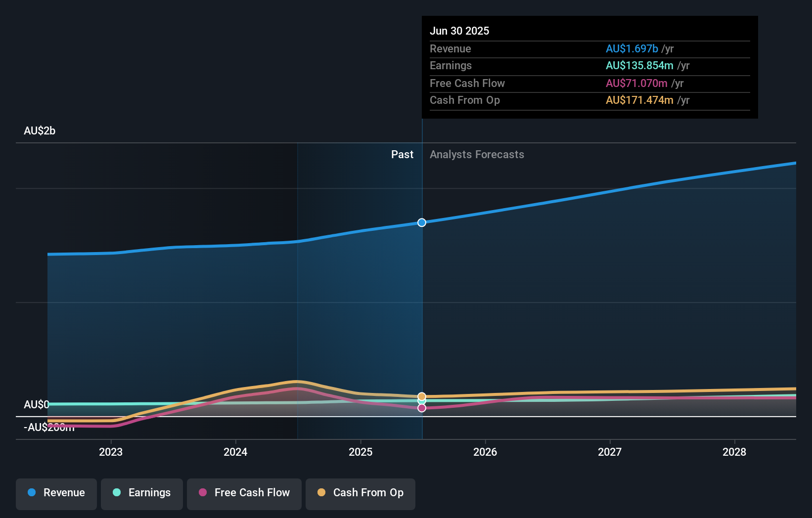Viewport: 812px width, 518px height.
Task: Click the AU$135.854m Earnings value
Action: click(640, 65)
